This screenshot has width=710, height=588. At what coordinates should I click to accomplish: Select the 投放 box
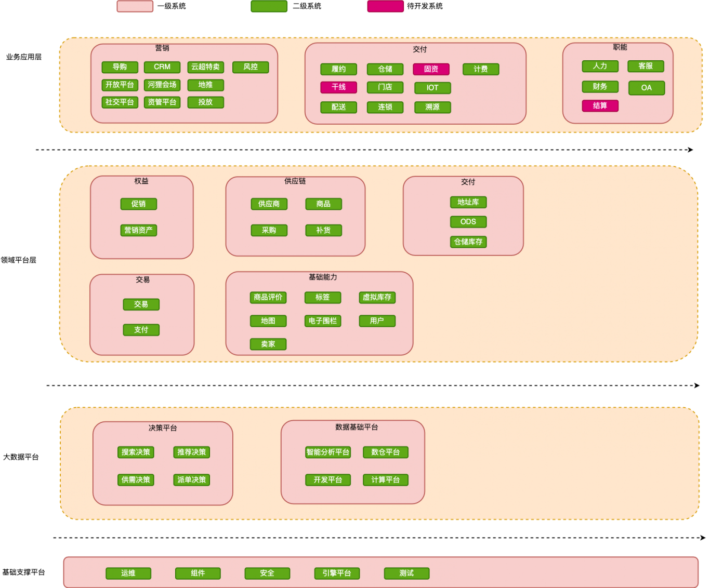[205, 102]
